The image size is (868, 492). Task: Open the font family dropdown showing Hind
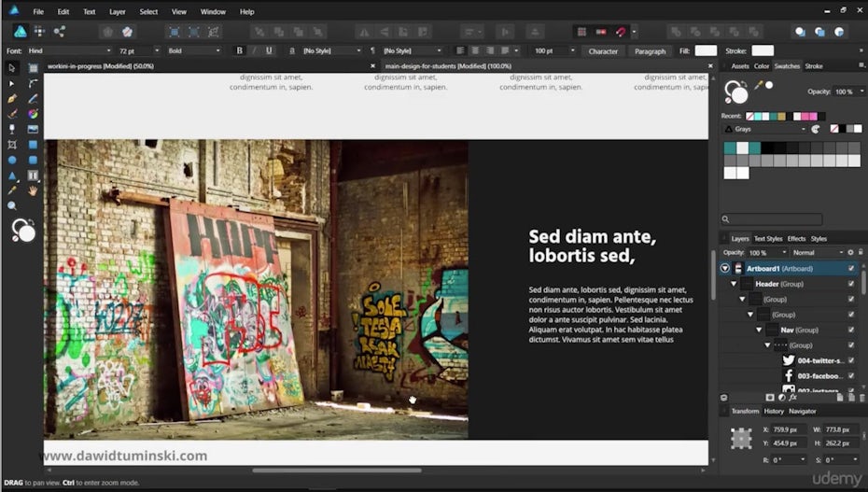pos(68,50)
